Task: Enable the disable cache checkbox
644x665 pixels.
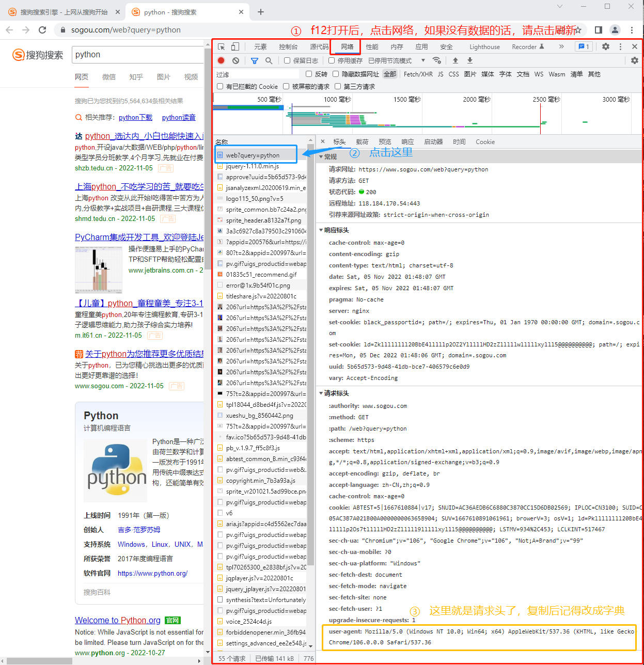Action: [332, 60]
